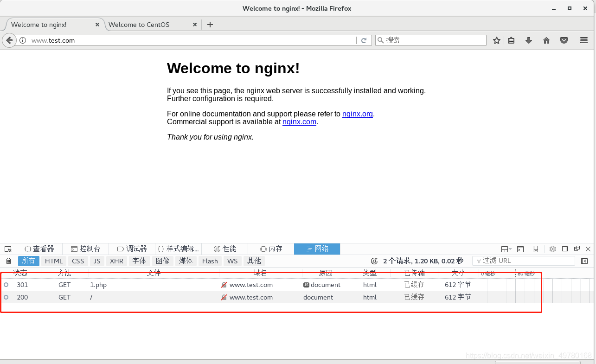Open performance analysis via the stopwatch icon
The width and height of the screenshot is (596, 364).
click(x=374, y=261)
